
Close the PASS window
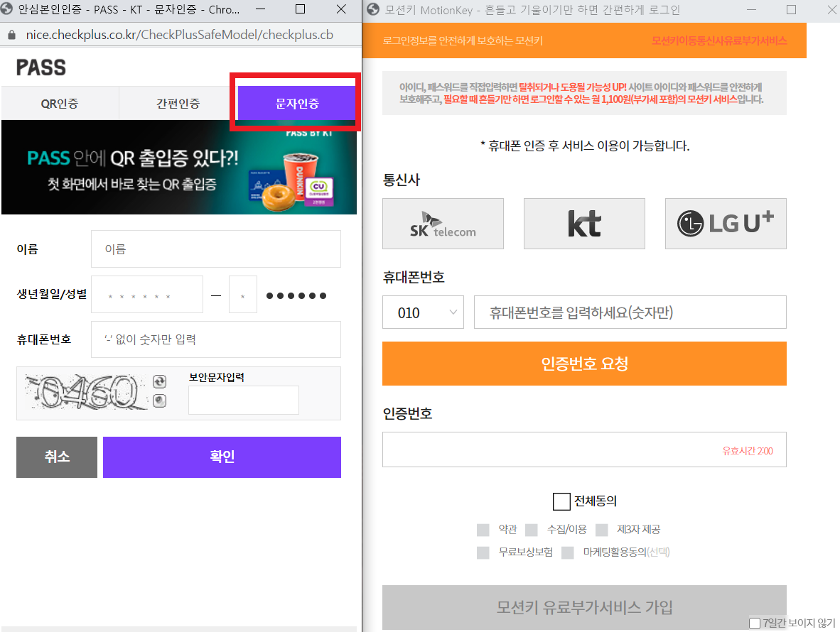pos(341,9)
